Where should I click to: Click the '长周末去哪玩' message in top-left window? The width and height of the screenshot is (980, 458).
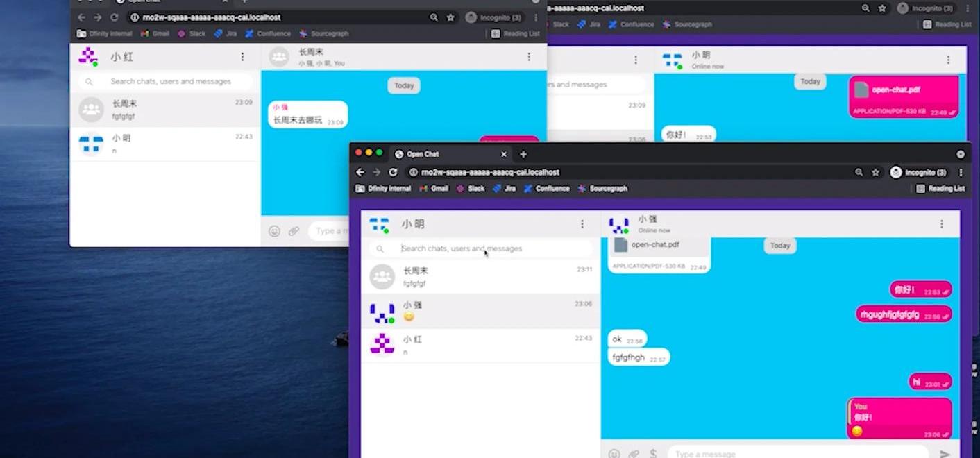[307, 114]
